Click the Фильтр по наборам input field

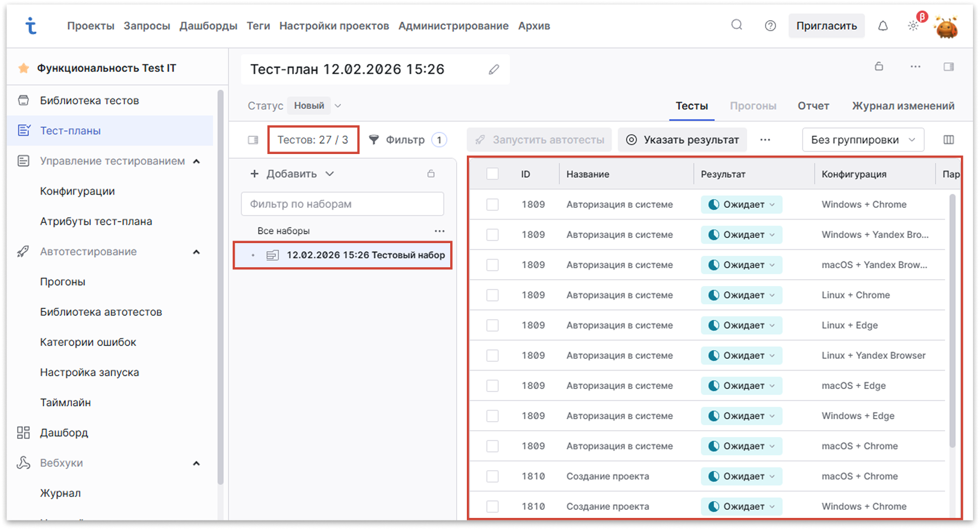coord(342,204)
